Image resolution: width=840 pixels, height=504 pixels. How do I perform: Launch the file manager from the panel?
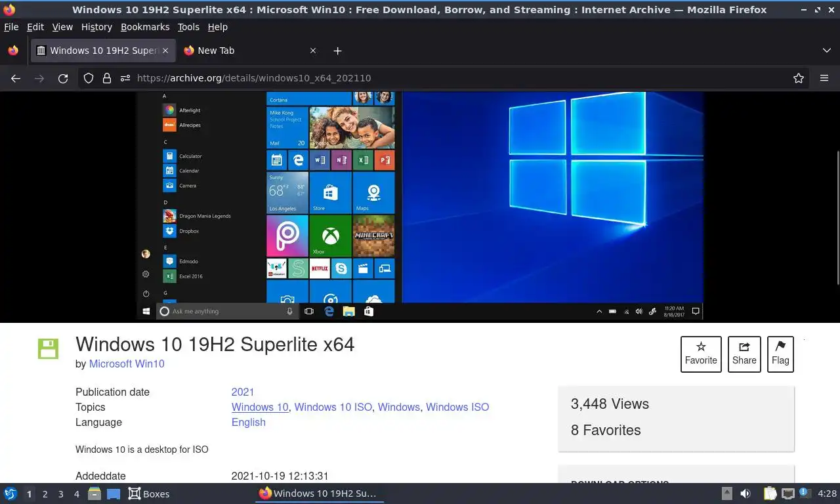(x=94, y=493)
